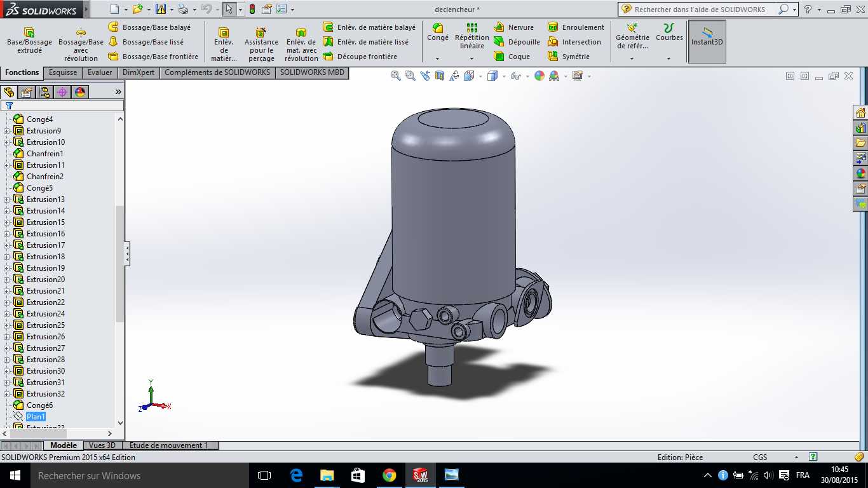
Task: Open the PropertyManager panel tab
Action: 27,92
